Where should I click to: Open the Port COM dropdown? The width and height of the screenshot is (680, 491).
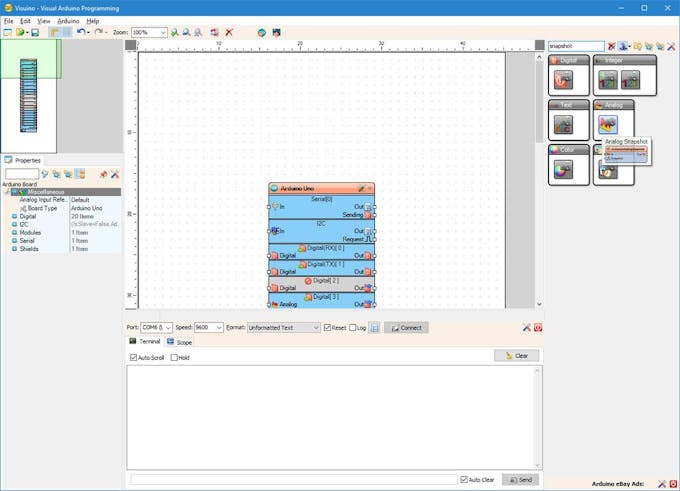coord(157,327)
